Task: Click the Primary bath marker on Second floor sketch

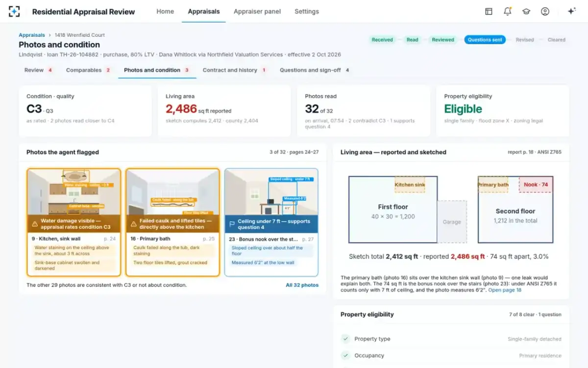Action: (x=493, y=184)
